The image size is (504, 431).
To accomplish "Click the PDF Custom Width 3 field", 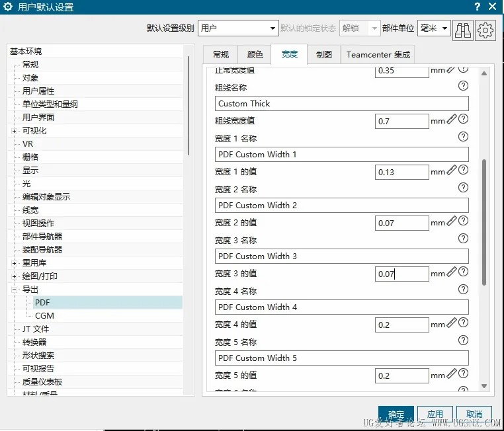I will click(x=342, y=256).
